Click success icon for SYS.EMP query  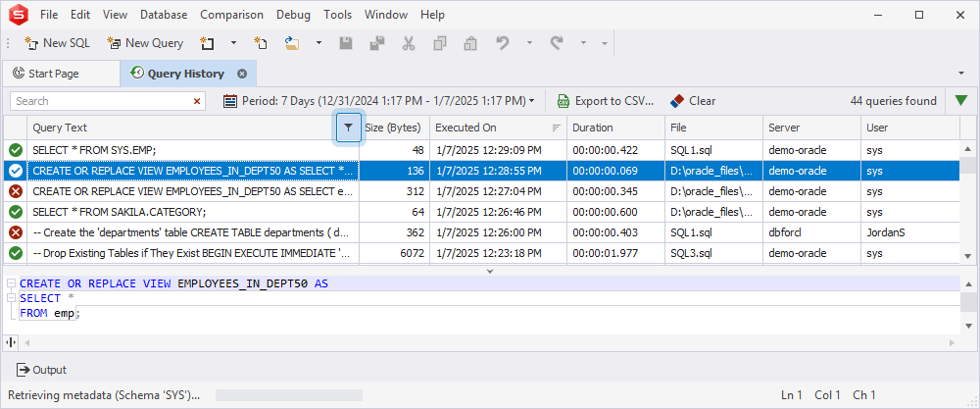coord(16,150)
